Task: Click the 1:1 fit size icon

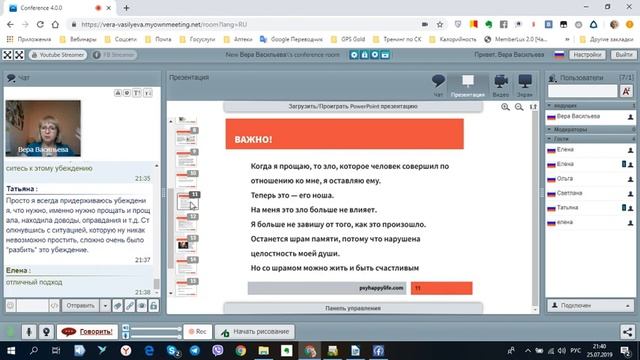Action: click(x=533, y=107)
